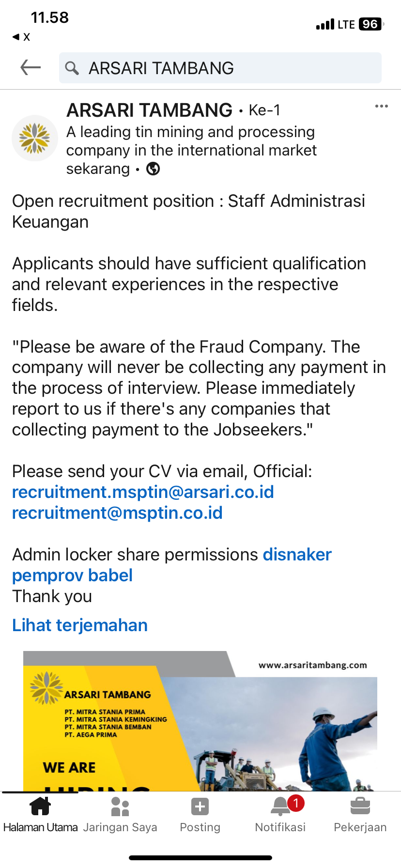Tap the www.arsaritambang.com text on banner
The height and width of the screenshot is (868, 401).
coord(312,665)
